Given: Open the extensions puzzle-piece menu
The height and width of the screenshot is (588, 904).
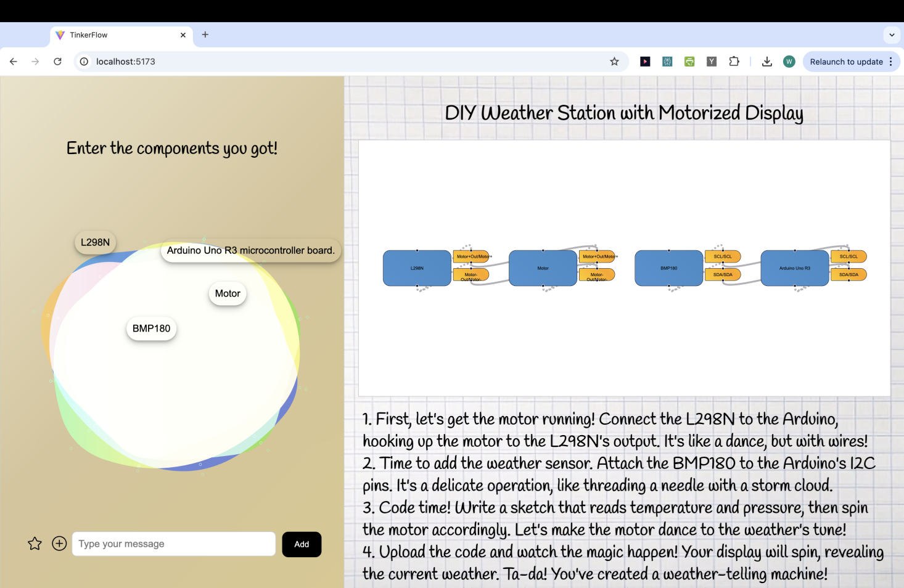Looking at the screenshot, I should pyautogui.click(x=734, y=62).
